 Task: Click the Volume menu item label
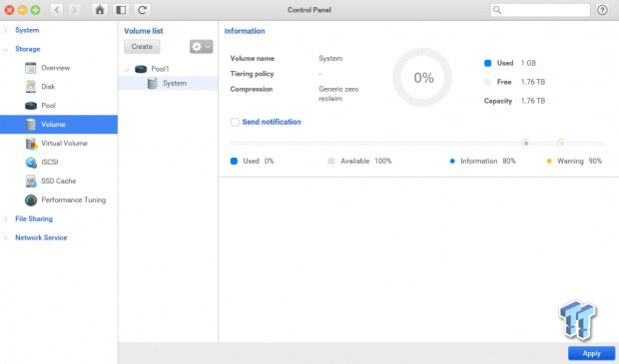pos(53,125)
